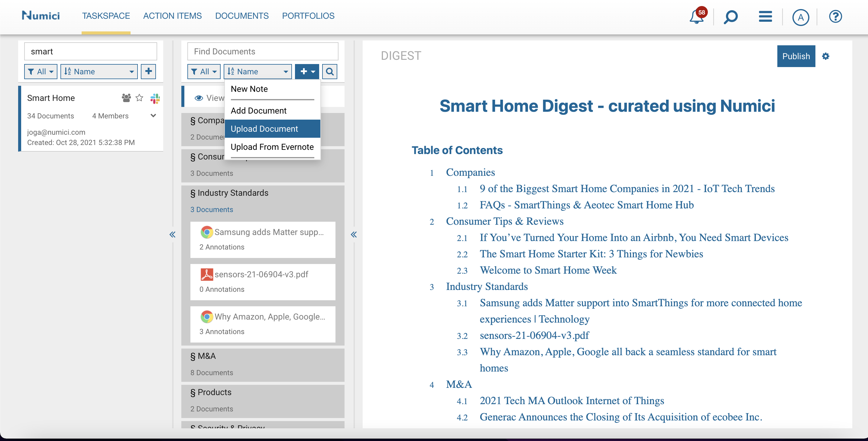Open digest settings gear next to Publish

pyautogui.click(x=826, y=56)
